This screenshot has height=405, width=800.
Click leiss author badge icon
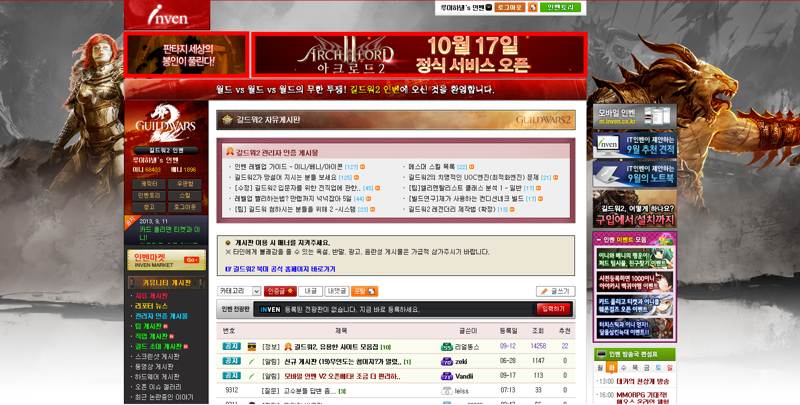(x=446, y=391)
